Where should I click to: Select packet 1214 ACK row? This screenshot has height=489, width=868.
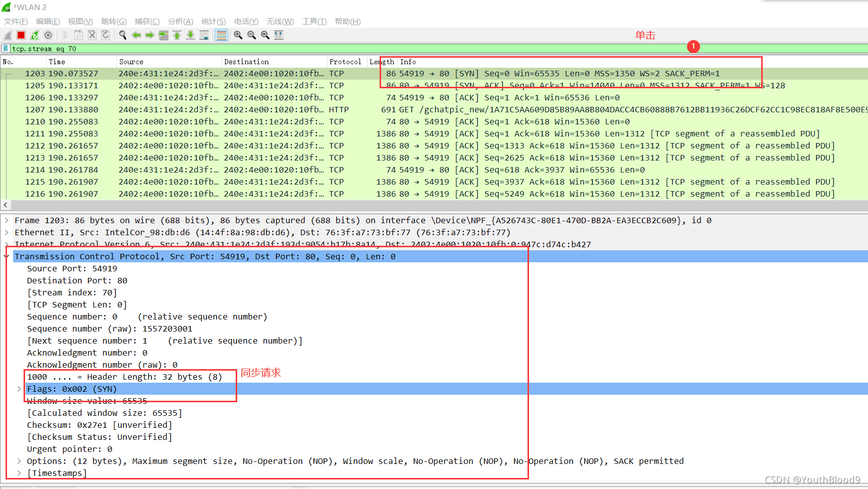434,170
